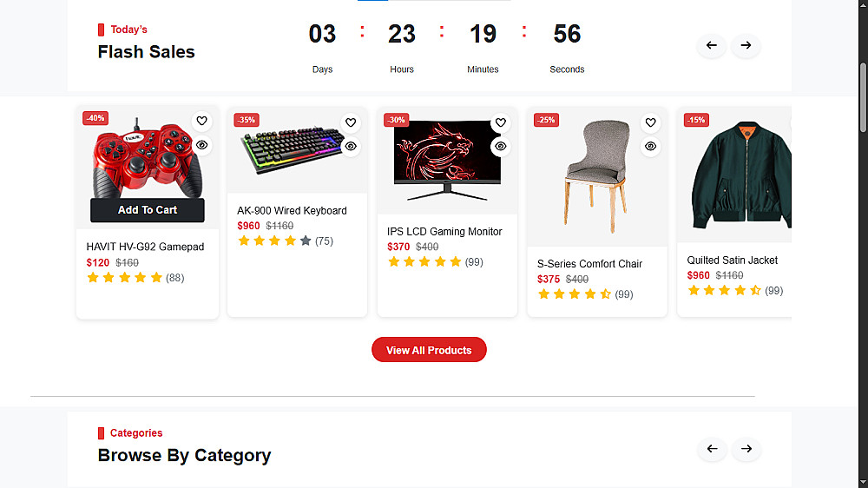The width and height of the screenshot is (868, 488).
Task: Quick view the HAVIT Gamepad with eye icon
Action: point(201,145)
